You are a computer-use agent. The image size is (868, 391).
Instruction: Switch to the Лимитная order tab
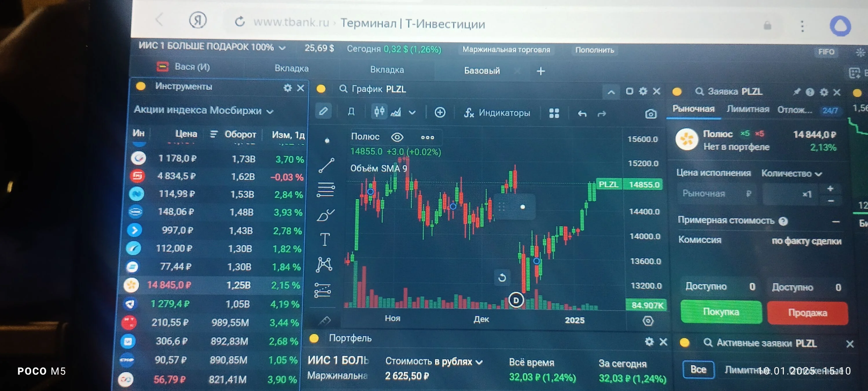(748, 109)
